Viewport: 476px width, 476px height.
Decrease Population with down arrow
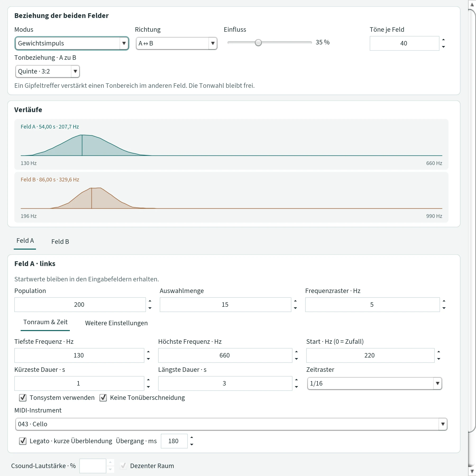coord(150,308)
